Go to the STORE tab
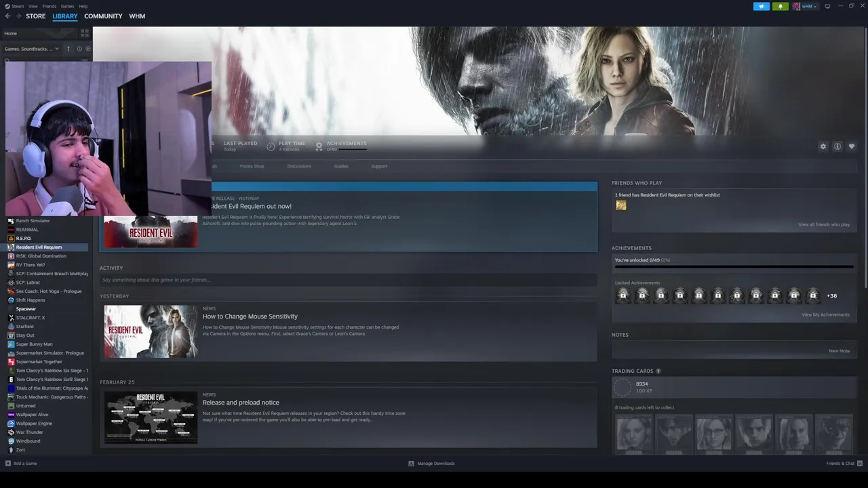The height and width of the screenshot is (488, 868). (36, 16)
